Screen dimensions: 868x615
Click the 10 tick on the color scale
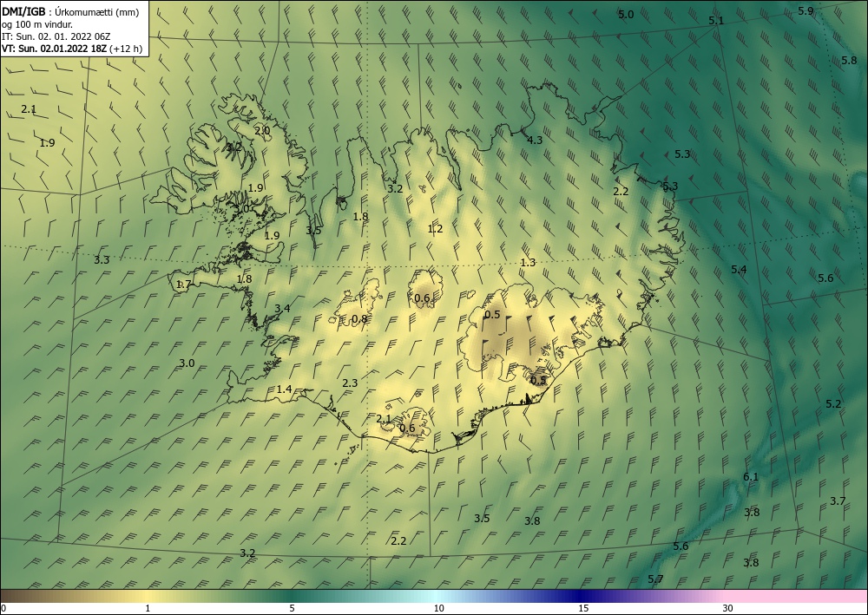(438, 609)
